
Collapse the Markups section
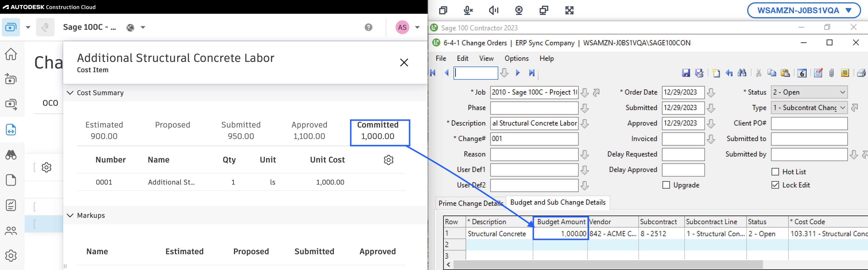point(70,216)
